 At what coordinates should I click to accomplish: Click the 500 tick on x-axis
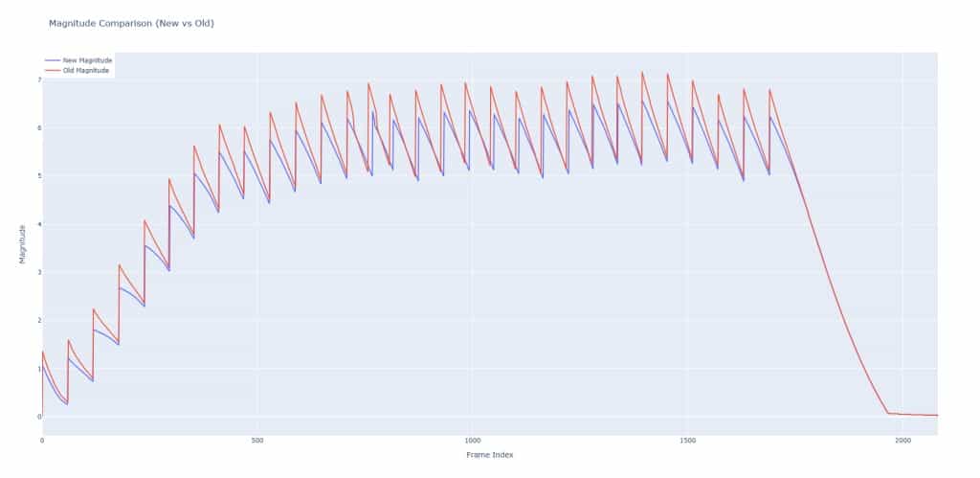click(256, 440)
